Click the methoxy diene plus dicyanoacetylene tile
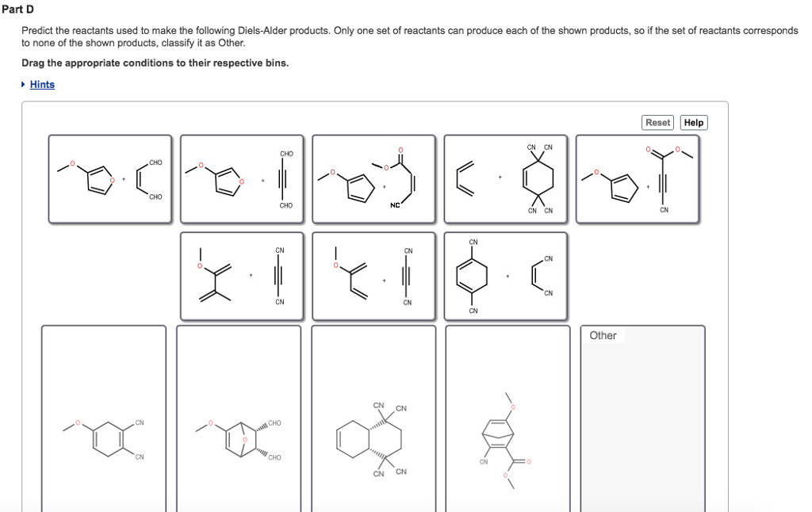The width and height of the screenshot is (812, 512). (373, 276)
